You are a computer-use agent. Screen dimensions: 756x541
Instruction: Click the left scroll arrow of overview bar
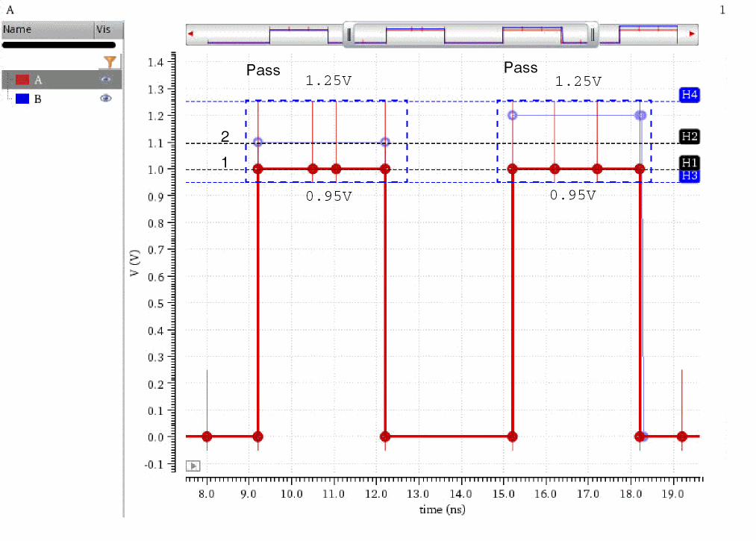pos(191,34)
